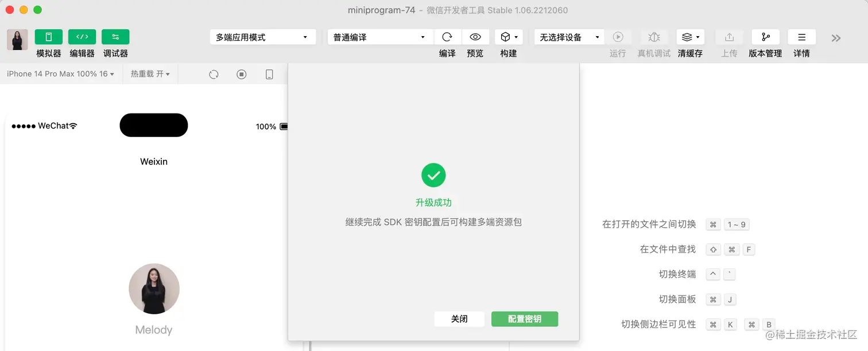Click the 上传 upload icon

pos(729,37)
